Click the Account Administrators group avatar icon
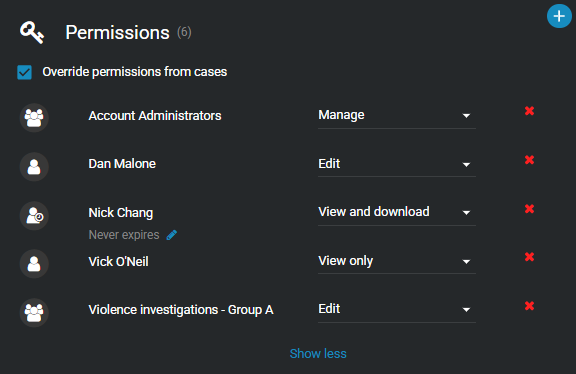Image resolution: width=576 pixels, height=374 pixels. click(34, 118)
